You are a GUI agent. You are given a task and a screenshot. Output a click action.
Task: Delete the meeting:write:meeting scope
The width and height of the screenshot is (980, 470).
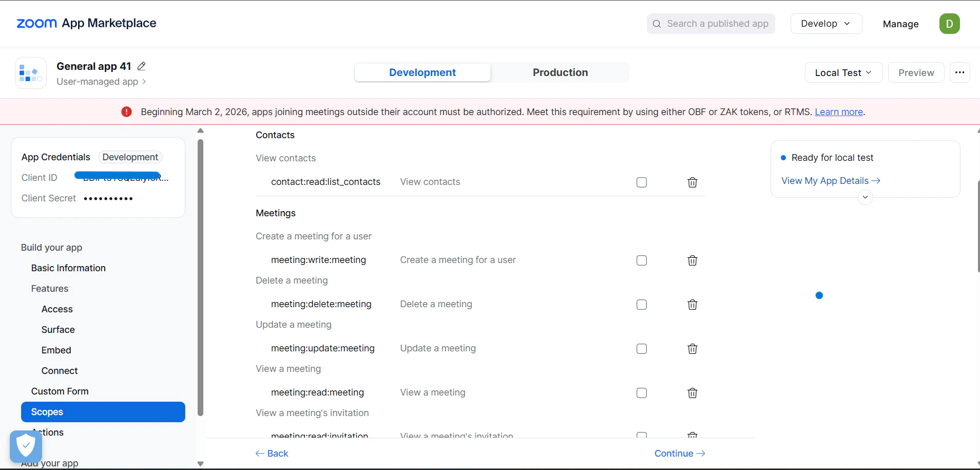point(692,260)
